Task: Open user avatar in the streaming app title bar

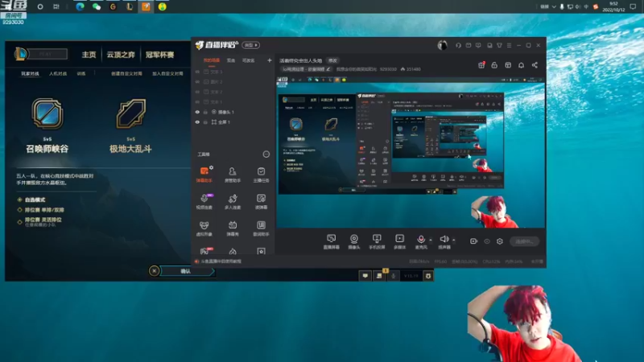Action: point(442,45)
